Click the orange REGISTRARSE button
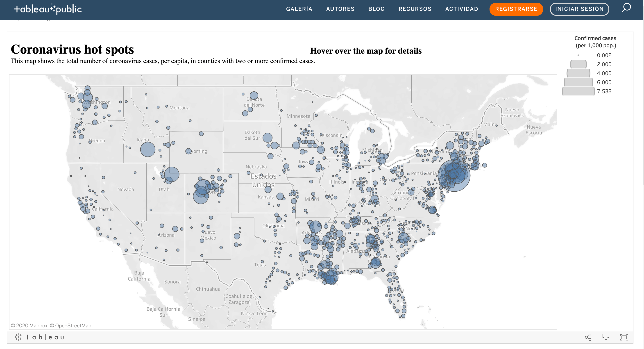Screen dimensions: 644x349 tap(516, 9)
